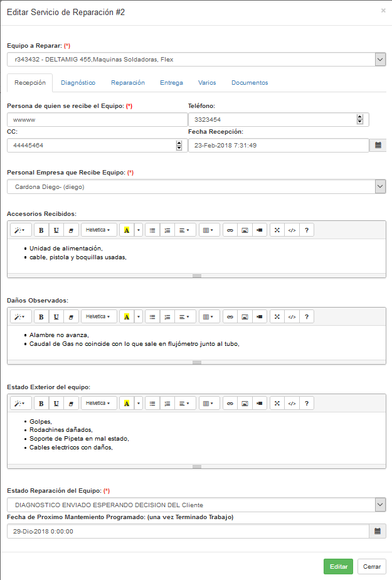Open Personal Empresa que Recibe Equipo dropdown

point(379,186)
